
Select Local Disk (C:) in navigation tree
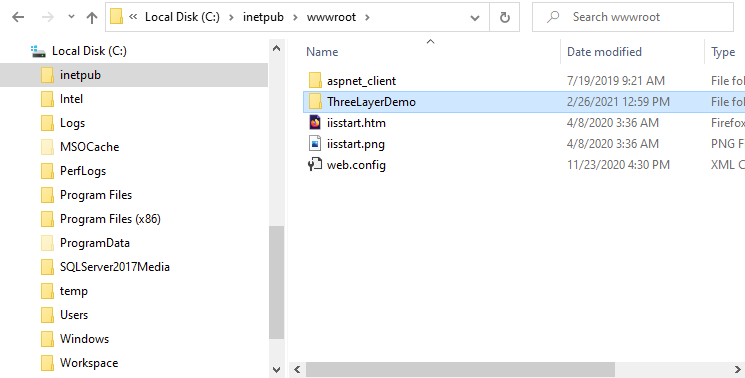(89, 51)
